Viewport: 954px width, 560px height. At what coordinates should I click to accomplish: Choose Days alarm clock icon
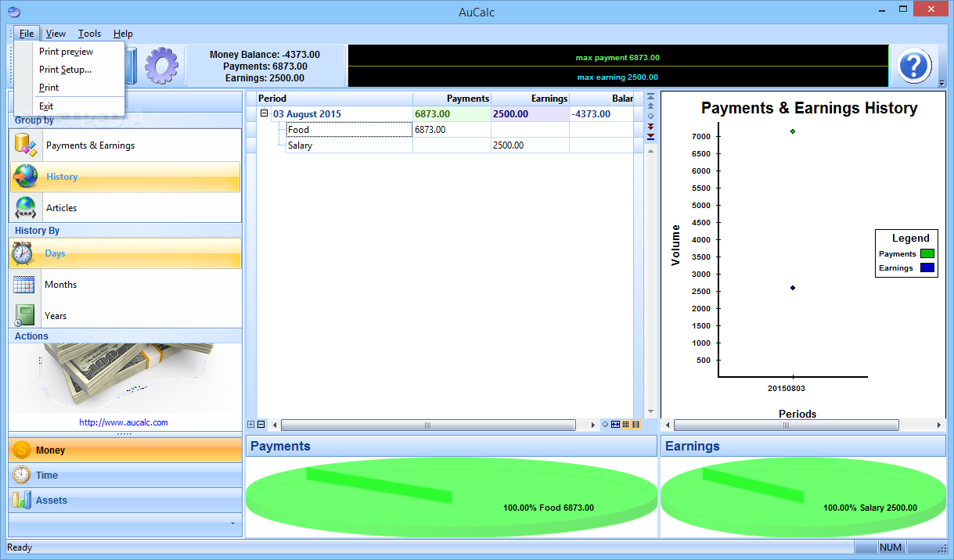coord(22,253)
